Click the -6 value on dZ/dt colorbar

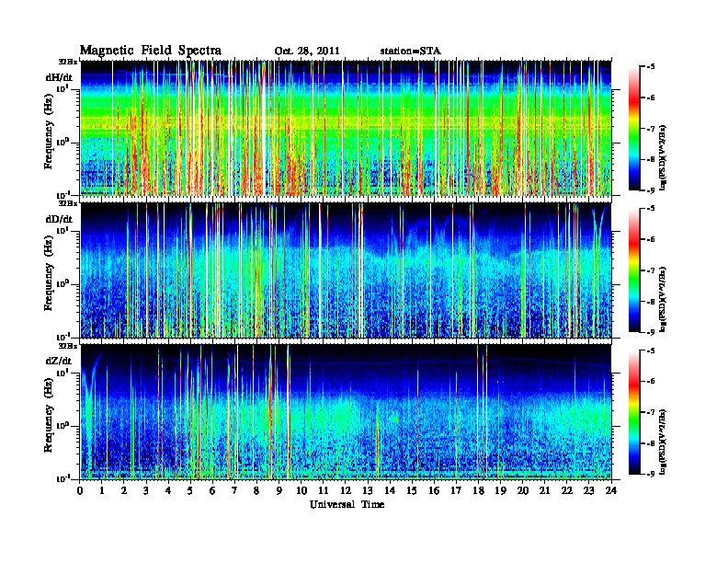pos(651,381)
